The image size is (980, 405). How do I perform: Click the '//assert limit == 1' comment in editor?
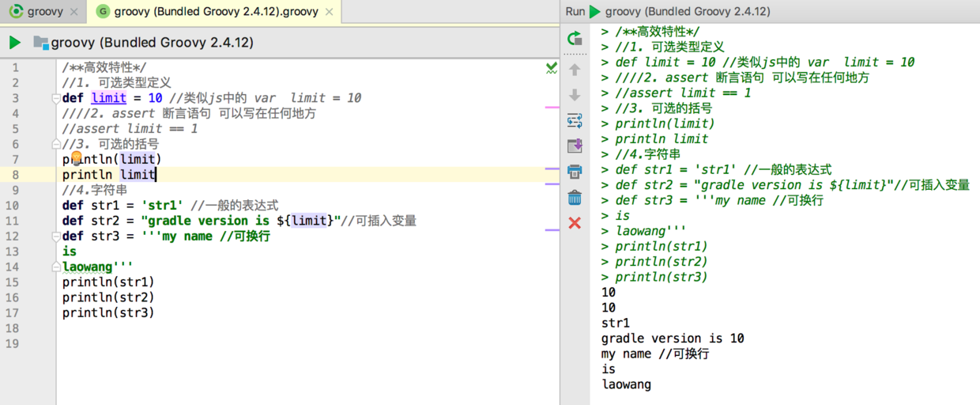[x=130, y=128]
